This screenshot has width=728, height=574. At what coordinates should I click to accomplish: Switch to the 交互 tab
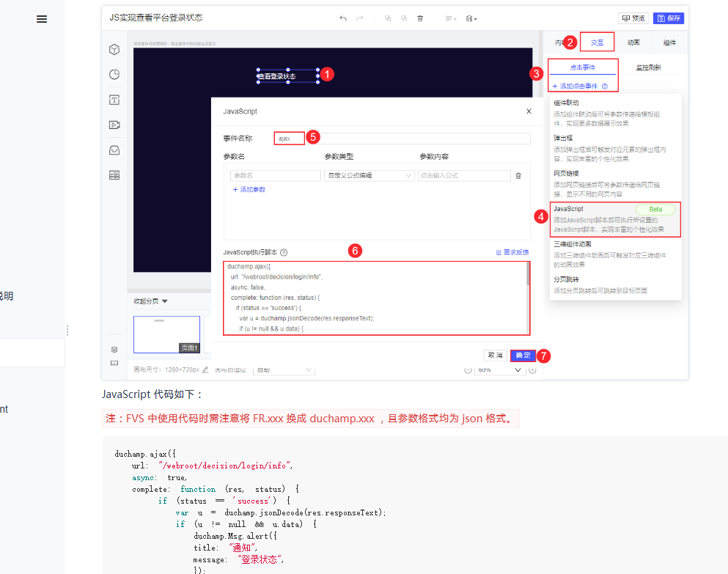coord(597,43)
